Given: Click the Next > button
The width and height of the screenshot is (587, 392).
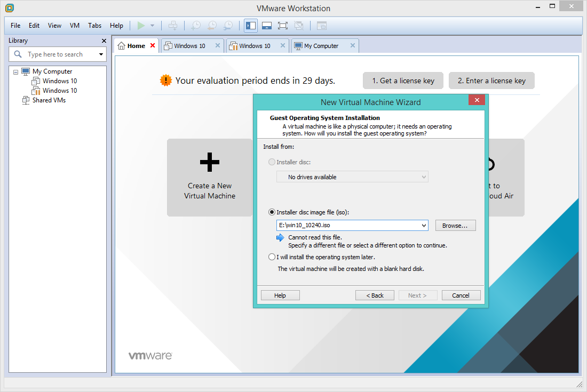Looking at the screenshot, I should coord(417,295).
